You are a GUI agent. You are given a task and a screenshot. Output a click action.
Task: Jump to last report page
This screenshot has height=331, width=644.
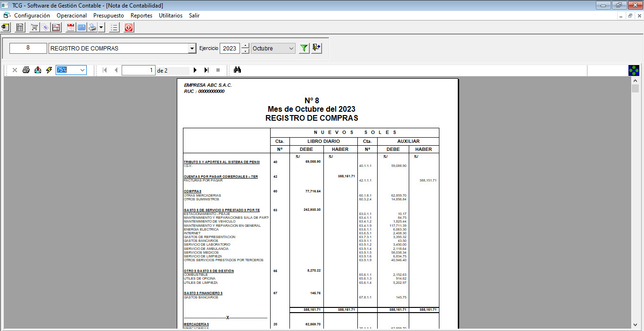[206, 70]
